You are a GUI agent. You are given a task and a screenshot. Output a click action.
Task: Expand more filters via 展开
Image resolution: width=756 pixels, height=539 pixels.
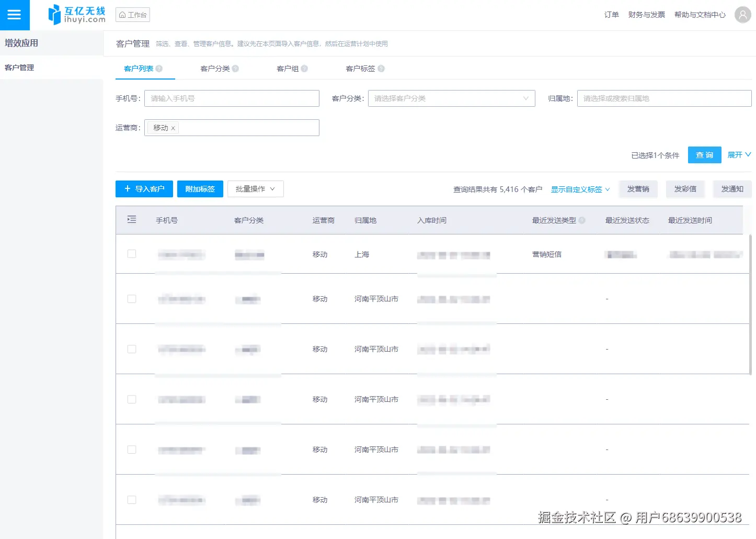click(x=739, y=155)
